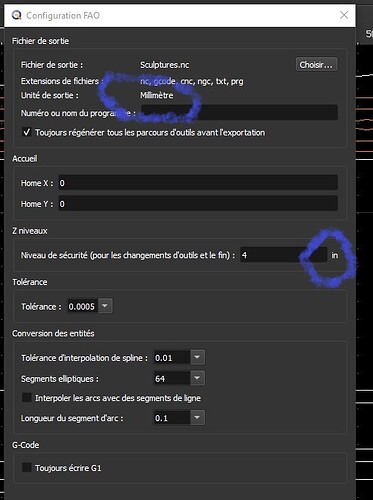Click the Niveau de sécurité value field
Image resolution: width=373 pixels, height=500 pixels.
click(283, 255)
